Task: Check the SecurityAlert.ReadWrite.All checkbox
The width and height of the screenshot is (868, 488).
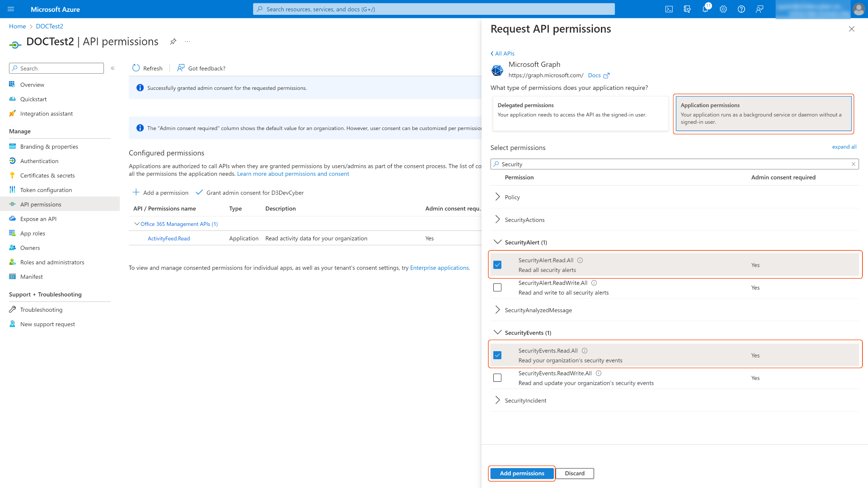Action: point(498,288)
